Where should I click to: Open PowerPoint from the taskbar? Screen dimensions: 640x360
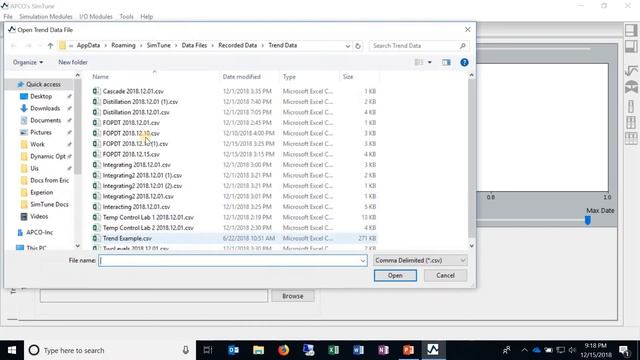coord(408,350)
